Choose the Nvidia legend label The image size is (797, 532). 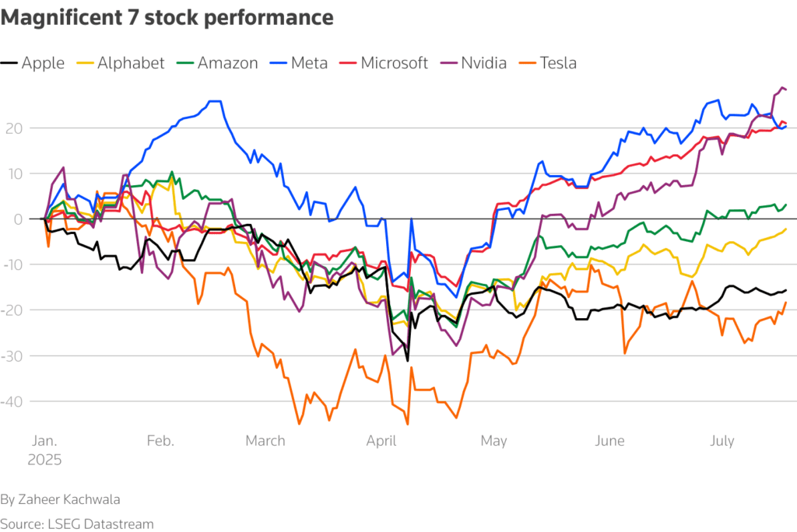pyautogui.click(x=484, y=63)
